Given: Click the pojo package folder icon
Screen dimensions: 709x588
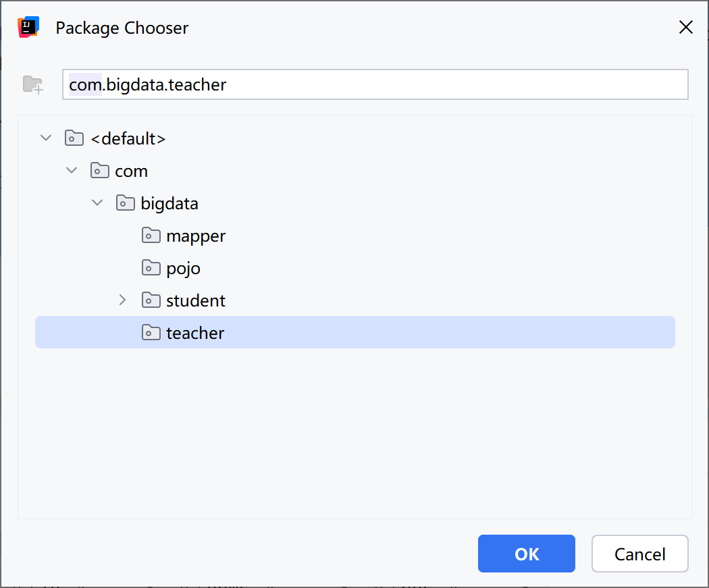Looking at the screenshot, I should (151, 268).
